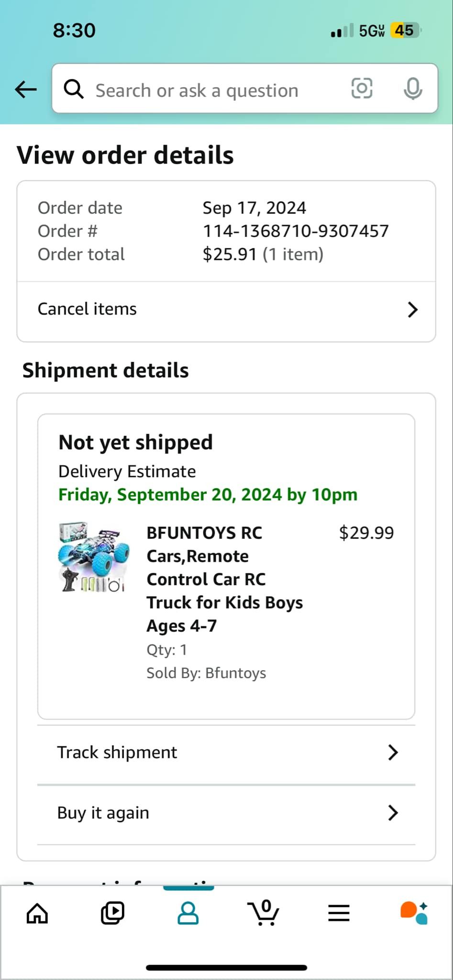Select Cancel items option

coord(88,309)
